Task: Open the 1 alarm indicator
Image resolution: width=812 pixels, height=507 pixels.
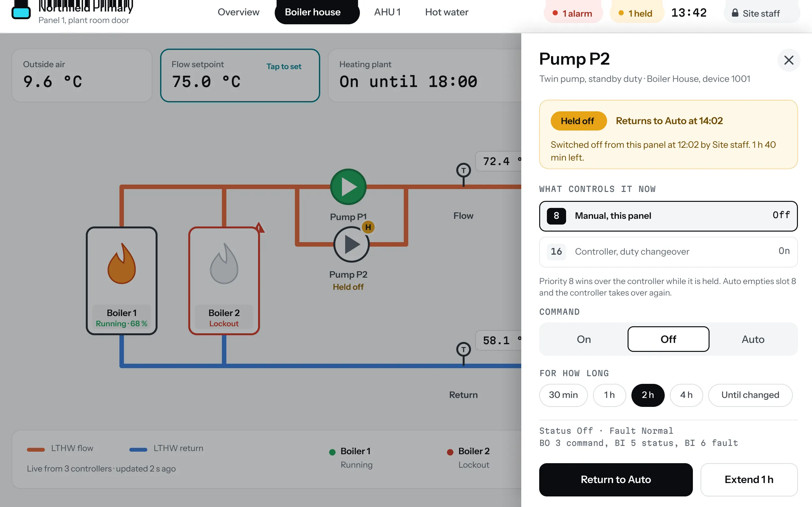Action: pos(573,13)
